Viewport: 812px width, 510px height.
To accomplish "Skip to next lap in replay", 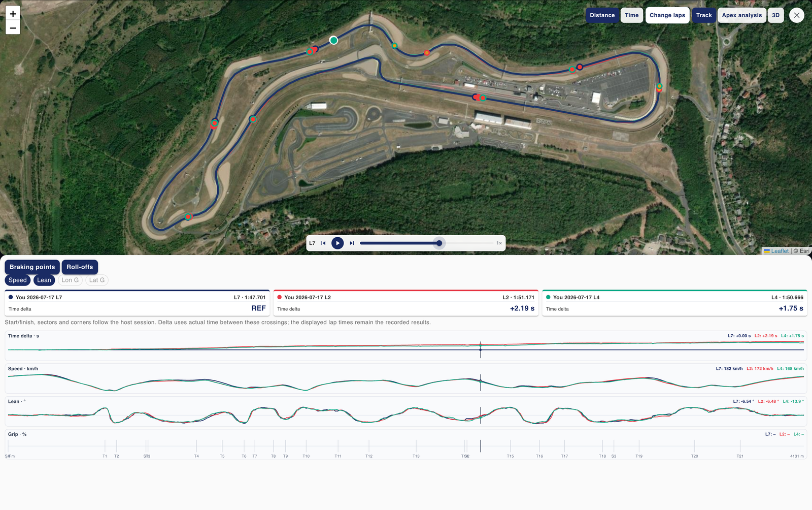I will click(352, 243).
